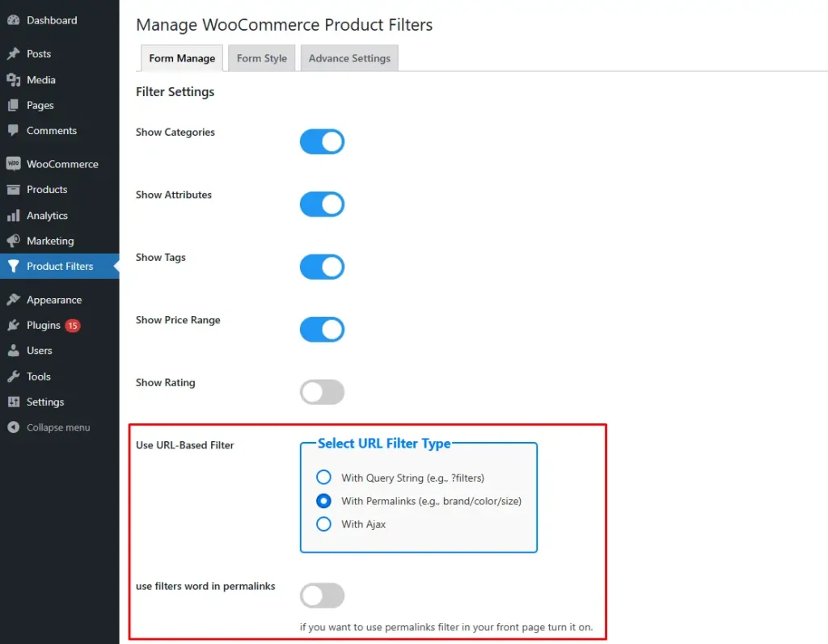The height and width of the screenshot is (644, 828).
Task: Open the Form Manage tab
Action: coord(182,58)
